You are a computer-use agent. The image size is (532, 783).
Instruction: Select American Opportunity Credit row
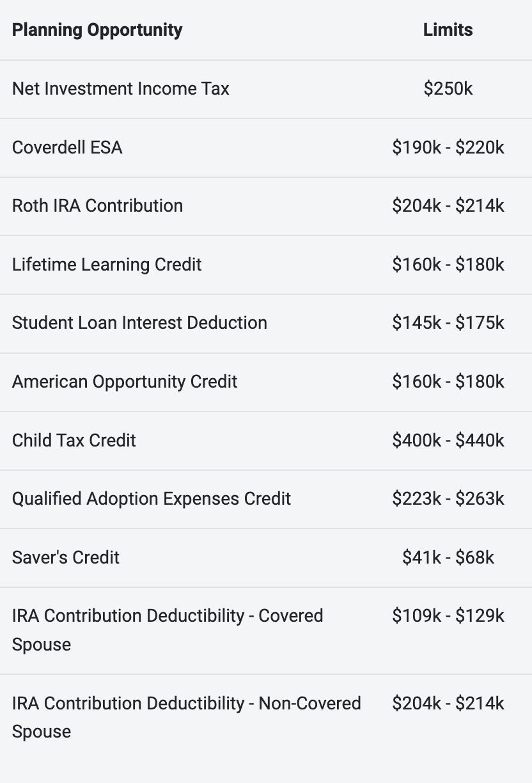coord(266,382)
